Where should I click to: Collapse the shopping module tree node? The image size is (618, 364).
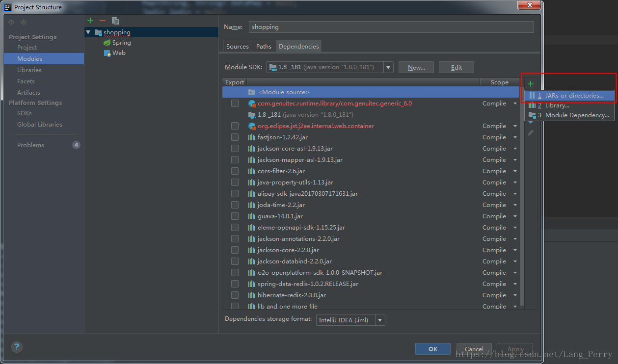(x=88, y=32)
